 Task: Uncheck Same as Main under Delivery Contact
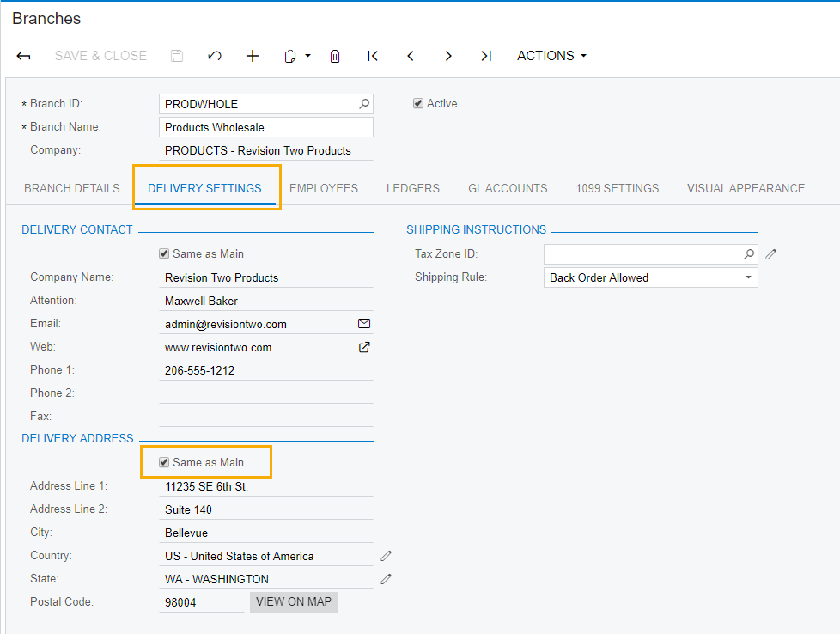(x=164, y=253)
